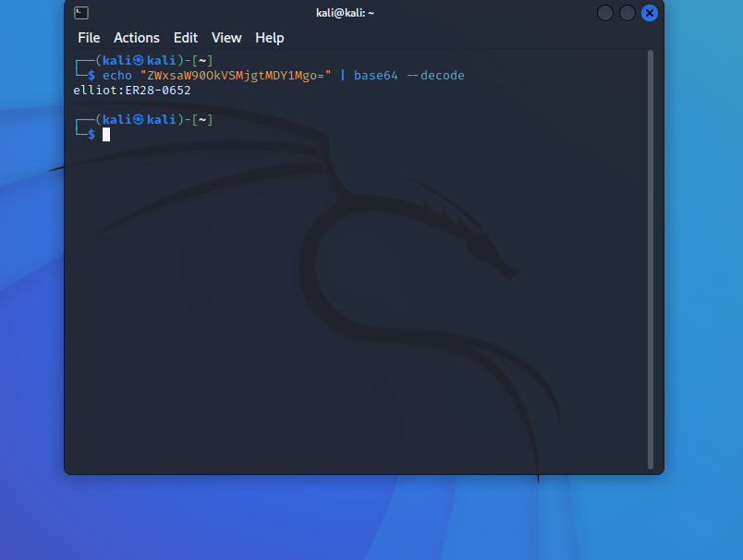Click the terminal cursor block at prompt

point(106,135)
